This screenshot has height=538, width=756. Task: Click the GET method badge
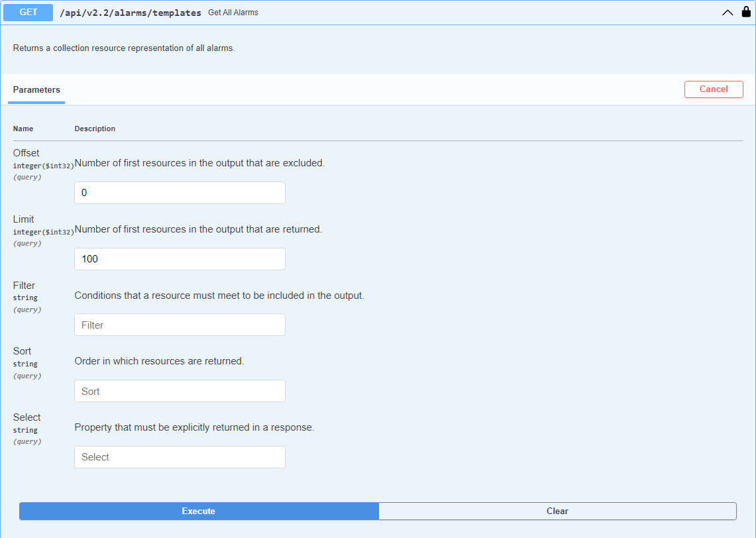[28, 13]
